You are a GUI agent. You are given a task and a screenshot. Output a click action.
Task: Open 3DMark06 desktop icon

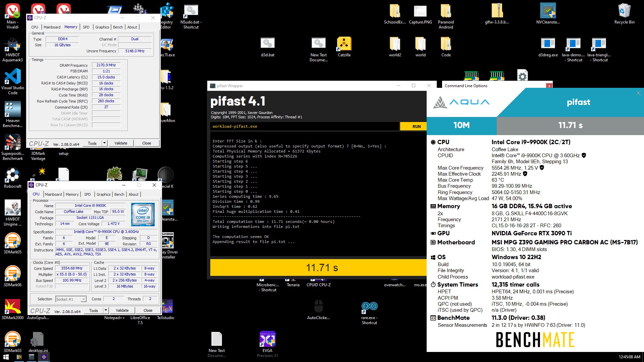[13, 276]
